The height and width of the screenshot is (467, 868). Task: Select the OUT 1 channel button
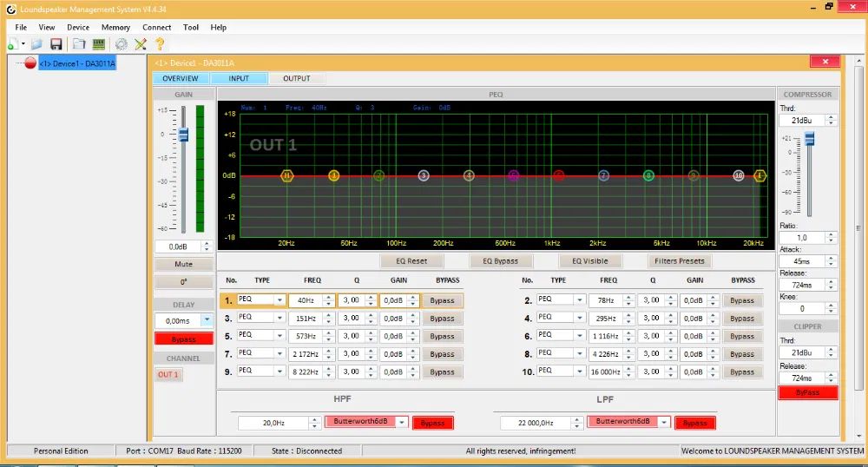click(168, 375)
